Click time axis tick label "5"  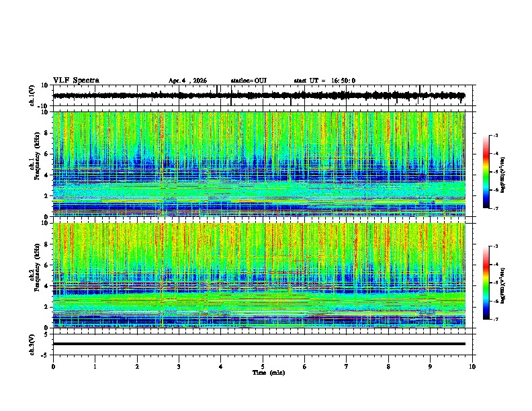click(263, 366)
